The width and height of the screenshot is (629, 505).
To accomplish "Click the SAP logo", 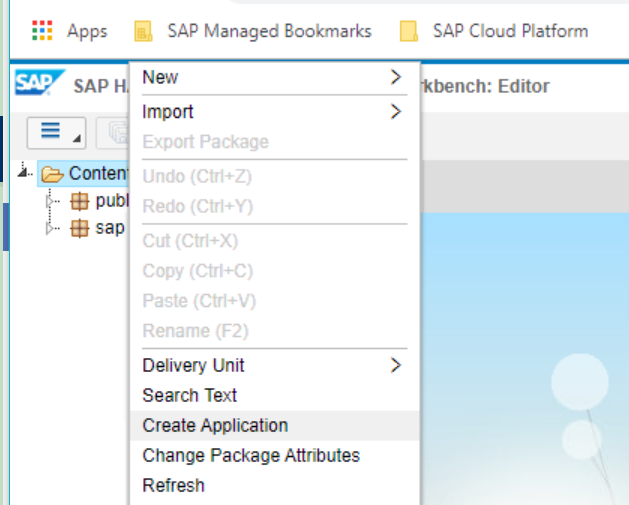I will click(x=40, y=84).
